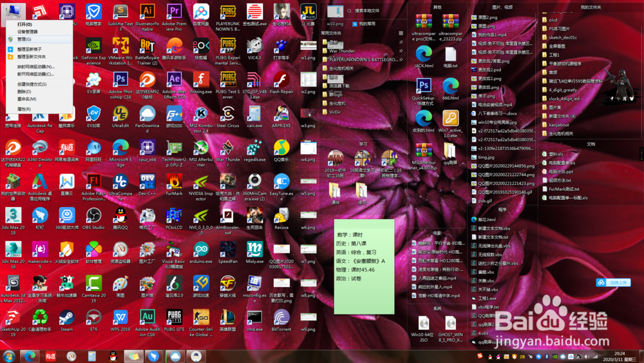Open sketch_dec01c folder entry
Viewport: 644px width, 363px height.
pos(560,37)
